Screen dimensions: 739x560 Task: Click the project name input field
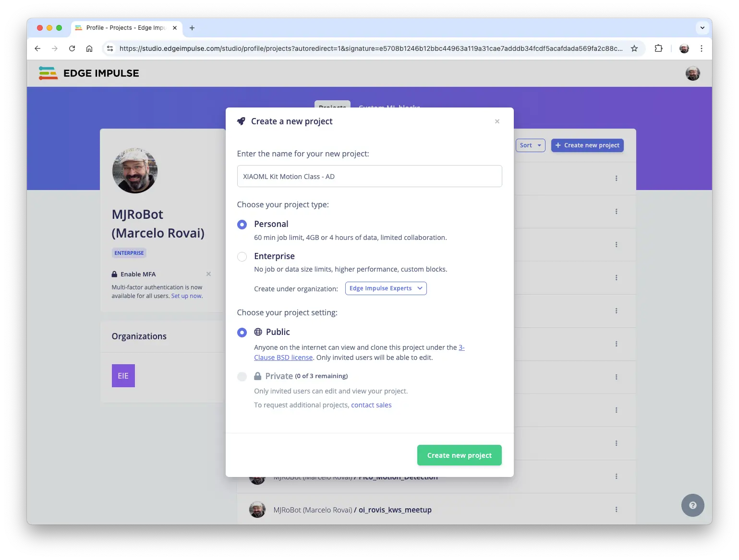point(369,177)
